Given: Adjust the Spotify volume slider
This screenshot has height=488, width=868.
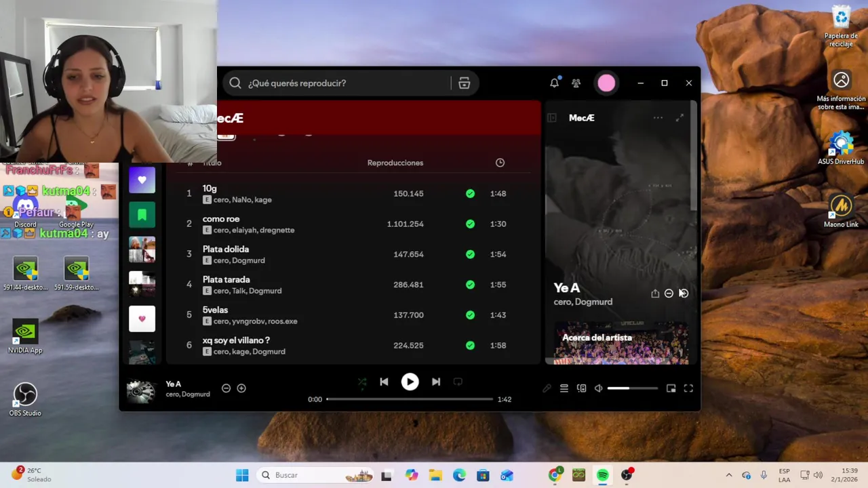Looking at the screenshot, I should click(x=633, y=388).
